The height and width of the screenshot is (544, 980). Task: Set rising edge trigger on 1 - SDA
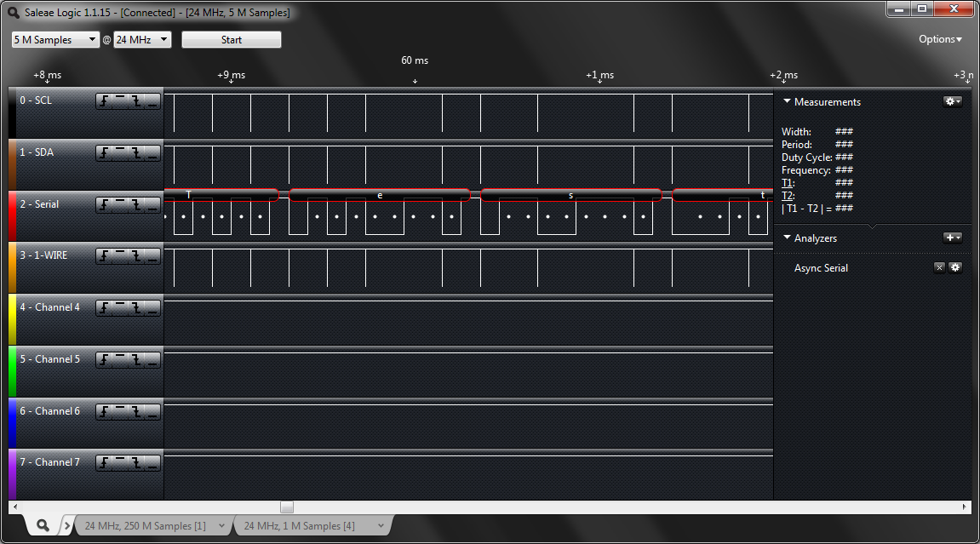pyautogui.click(x=105, y=153)
